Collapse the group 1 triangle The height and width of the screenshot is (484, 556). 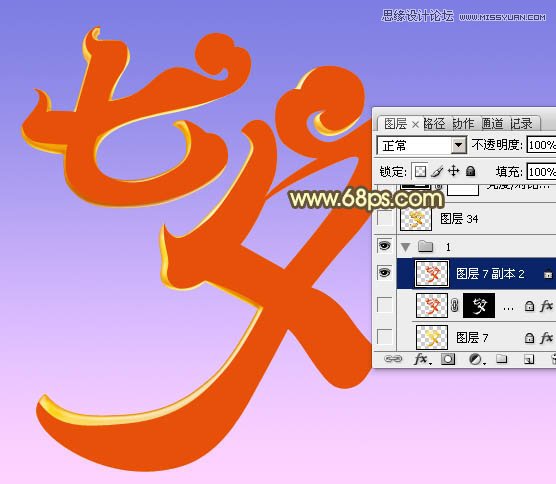pos(406,247)
